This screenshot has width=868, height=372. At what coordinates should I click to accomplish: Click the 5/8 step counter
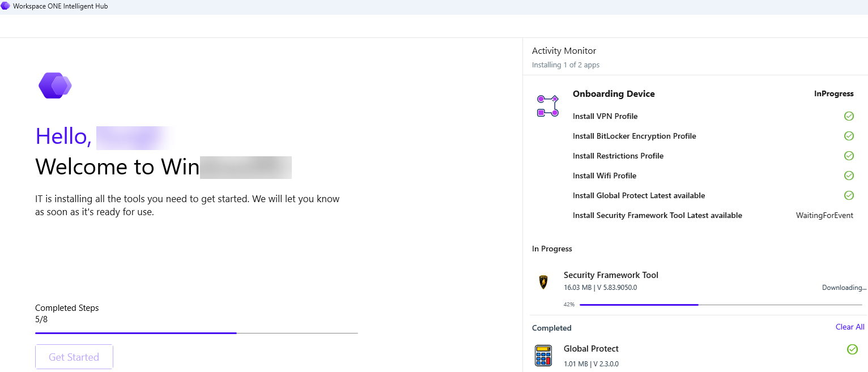point(41,319)
